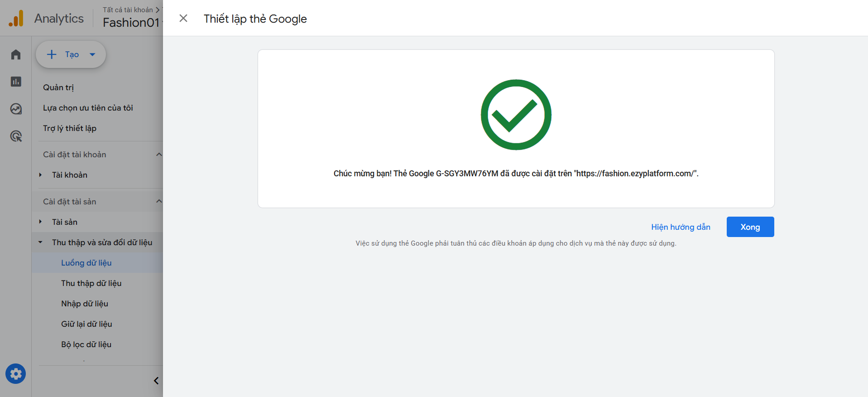This screenshot has width=868, height=397.
Task: Click the Hiện hướng dẫn link
Action: 681,227
